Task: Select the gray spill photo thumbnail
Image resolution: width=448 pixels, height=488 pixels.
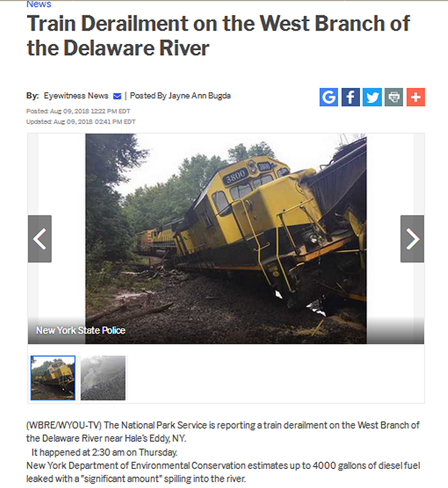Action: point(103,378)
